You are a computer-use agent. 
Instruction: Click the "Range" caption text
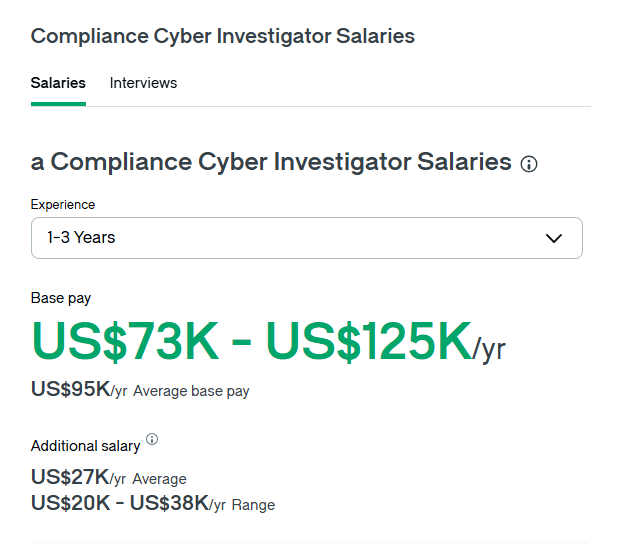253,505
